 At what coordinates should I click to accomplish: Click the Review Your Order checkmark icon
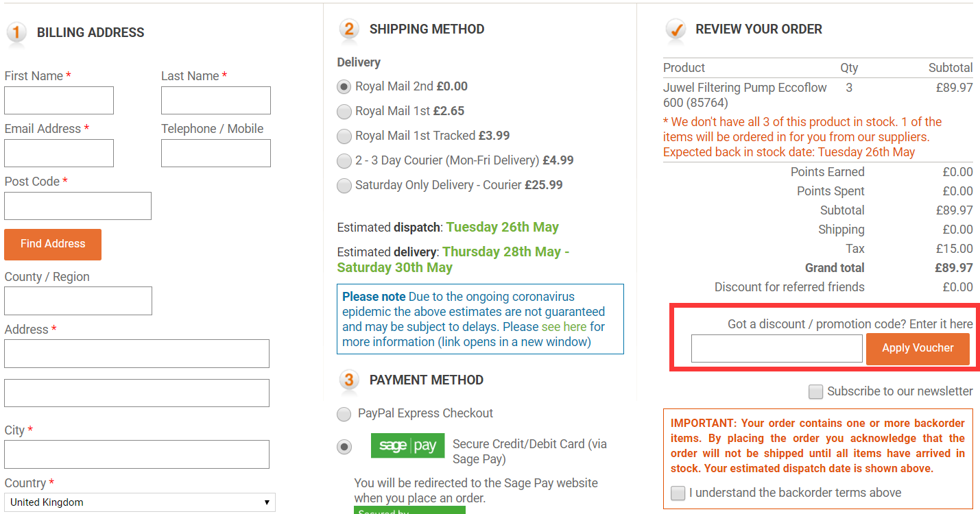tap(676, 29)
